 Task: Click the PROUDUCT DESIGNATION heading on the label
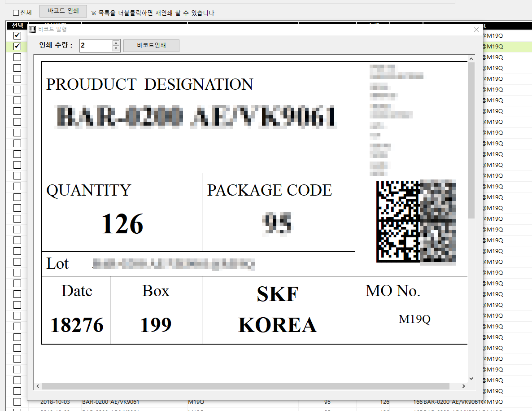pos(150,84)
